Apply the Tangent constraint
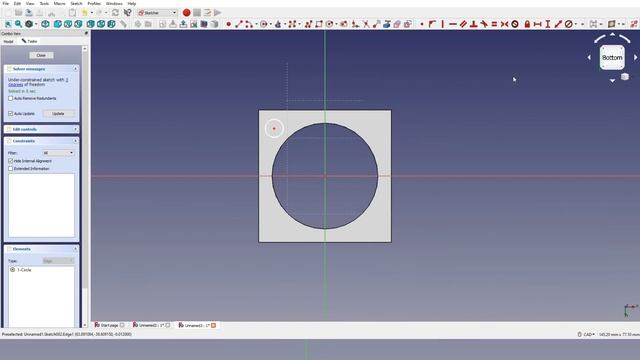Screen dimensions: 640x360 click(x=484, y=24)
